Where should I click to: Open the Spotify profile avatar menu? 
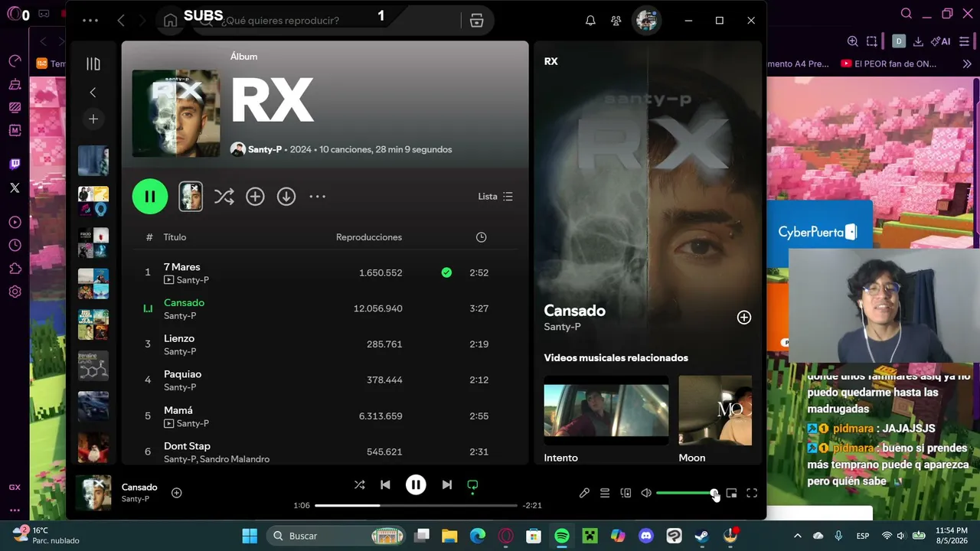647,21
